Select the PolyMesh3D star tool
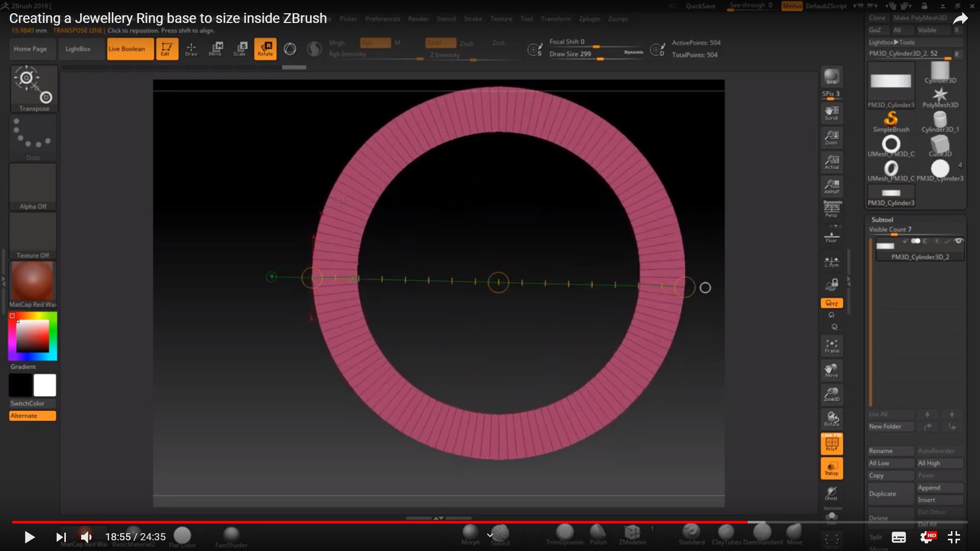Viewport: 980px width, 551px height. pyautogui.click(x=940, y=97)
